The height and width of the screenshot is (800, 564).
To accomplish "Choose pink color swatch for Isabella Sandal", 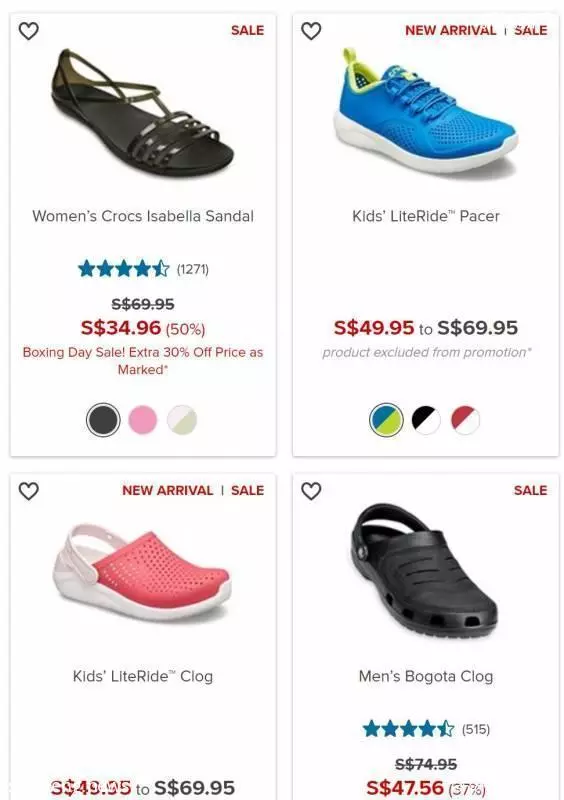I will coord(142,419).
